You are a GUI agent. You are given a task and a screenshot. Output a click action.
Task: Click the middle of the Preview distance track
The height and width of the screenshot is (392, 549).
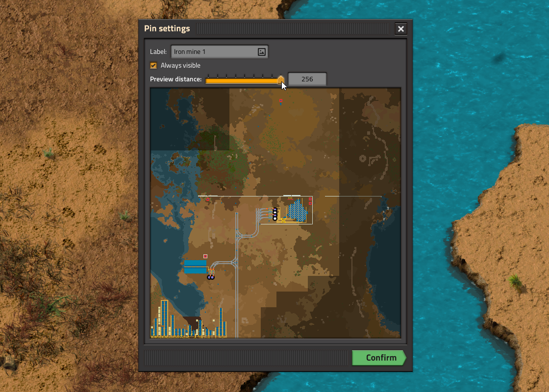click(243, 81)
